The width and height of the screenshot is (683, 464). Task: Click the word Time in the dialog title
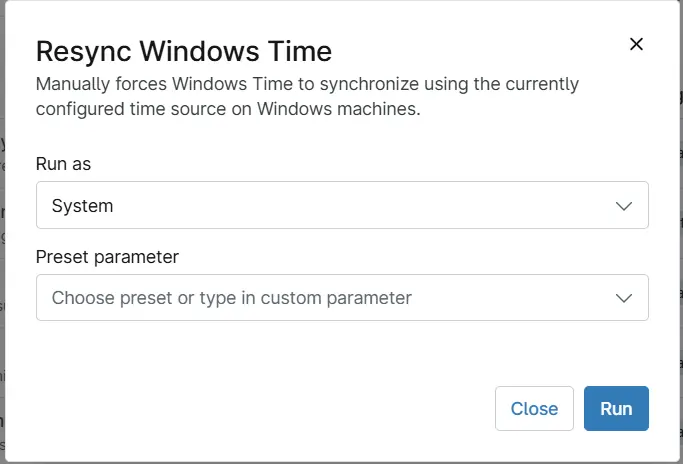point(299,51)
